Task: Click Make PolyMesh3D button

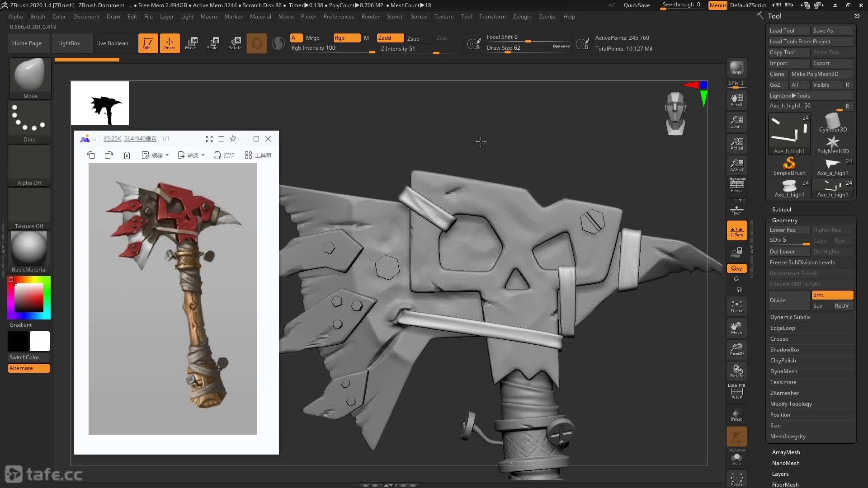Action: tap(821, 74)
